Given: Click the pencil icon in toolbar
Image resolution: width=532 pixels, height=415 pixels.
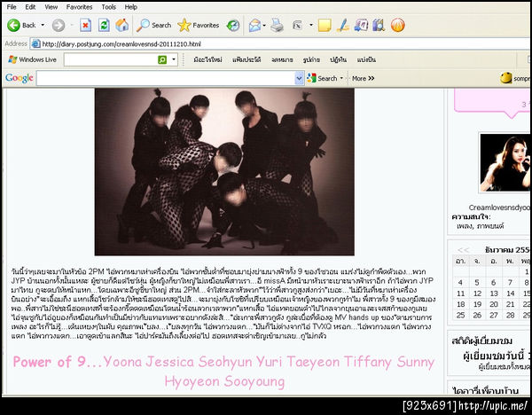Looking at the screenshot, I should (x=342, y=25).
